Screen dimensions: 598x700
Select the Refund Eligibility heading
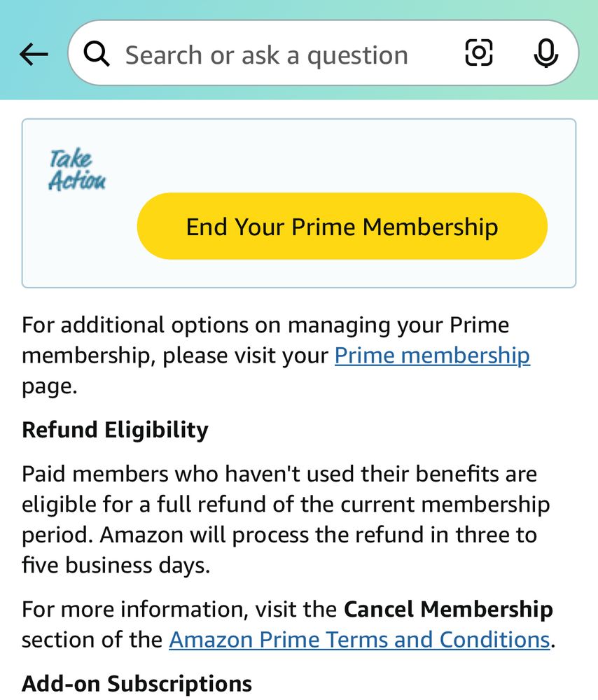(116, 430)
